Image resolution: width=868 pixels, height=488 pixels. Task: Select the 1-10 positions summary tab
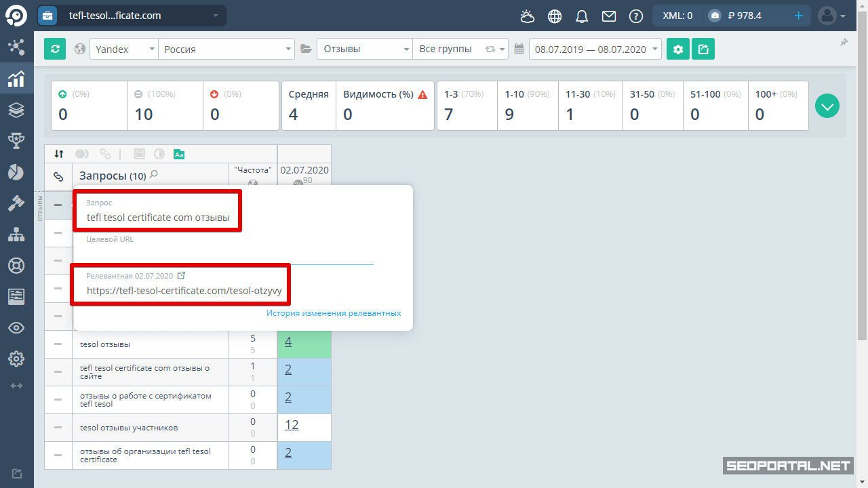point(528,106)
